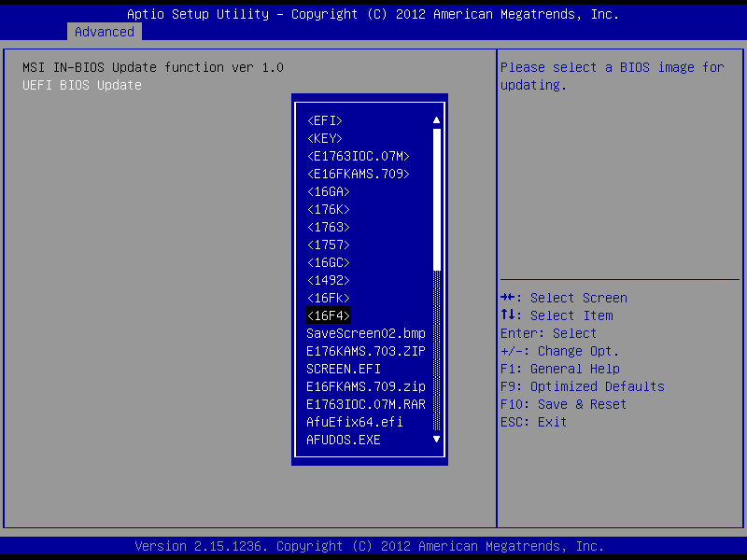The image size is (747, 560).
Task: Click the 'Please select a BIOS image' help text
Action: point(613,77)
